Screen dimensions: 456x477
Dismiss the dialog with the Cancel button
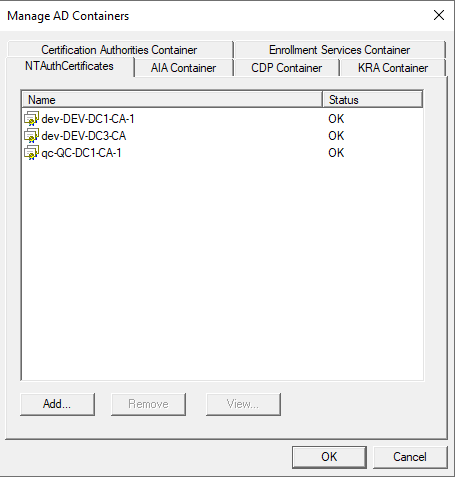click(410, 457)
